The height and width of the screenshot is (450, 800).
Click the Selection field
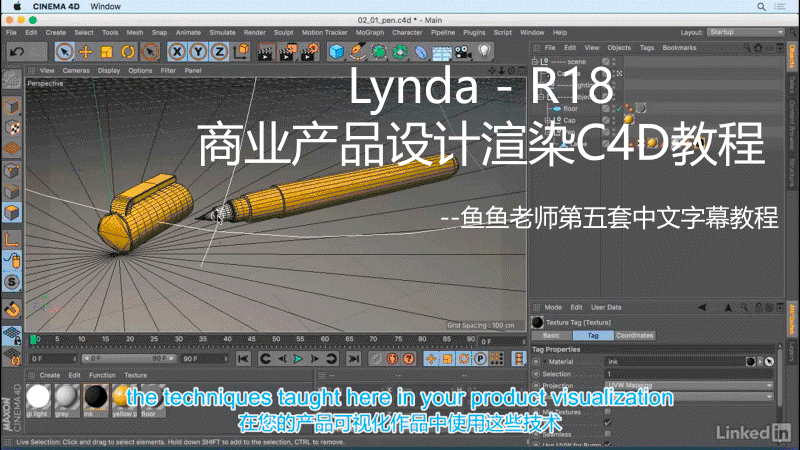coord(689,374)
